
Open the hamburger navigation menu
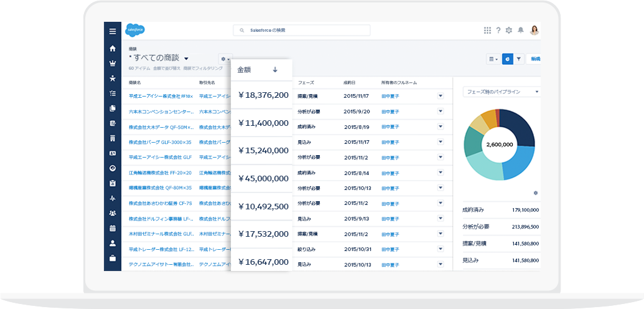[112, 31]
